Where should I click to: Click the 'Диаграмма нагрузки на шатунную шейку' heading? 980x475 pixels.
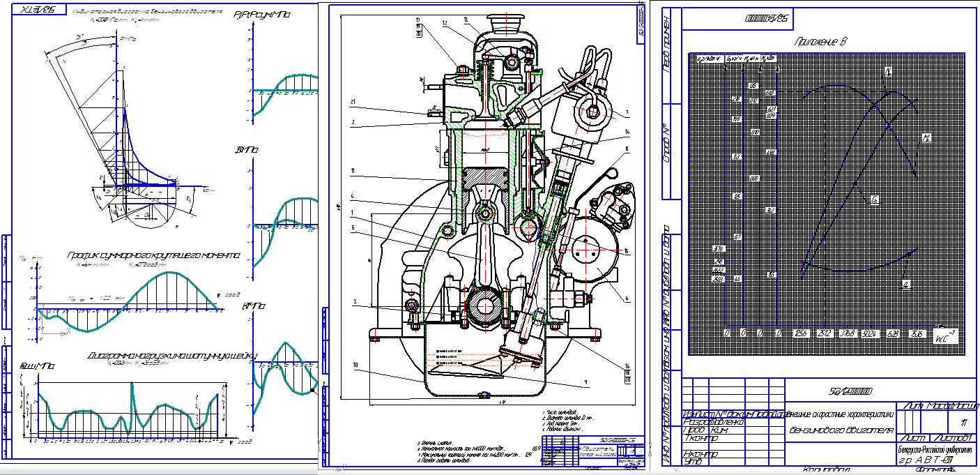[x=173, y=356]
